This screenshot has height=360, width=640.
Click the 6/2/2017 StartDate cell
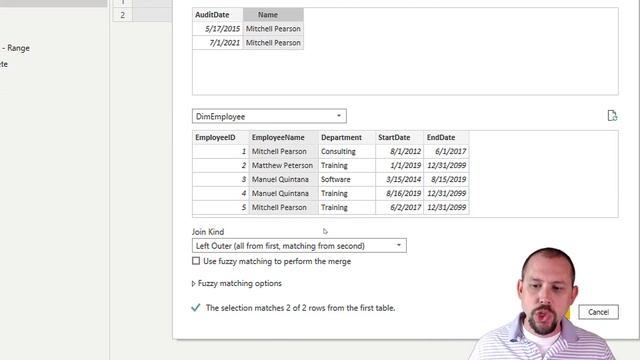[400, 207]
